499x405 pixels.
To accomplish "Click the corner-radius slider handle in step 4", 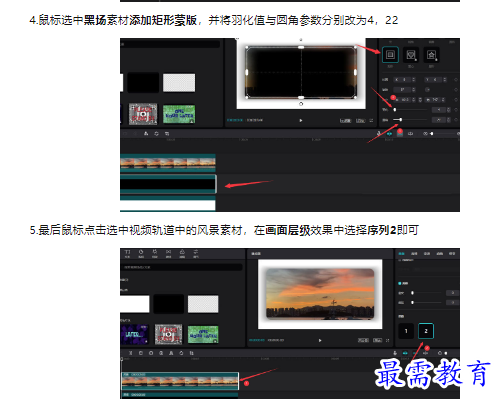I will pos(401,120).
